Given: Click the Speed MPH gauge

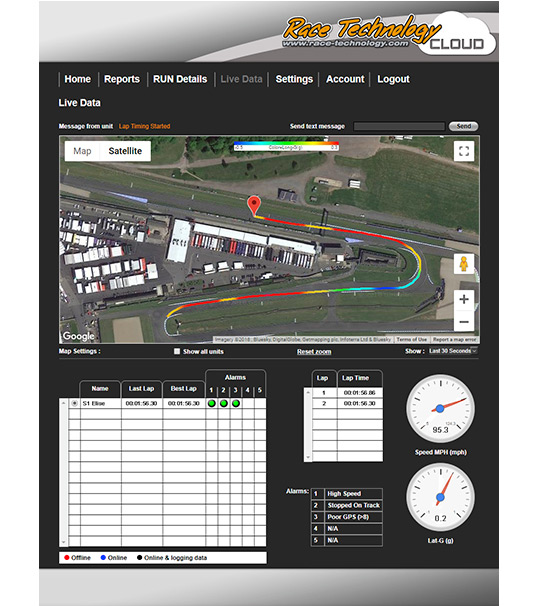Looking at the screenshot, I should pyautogui.click(x=440, y=408).
